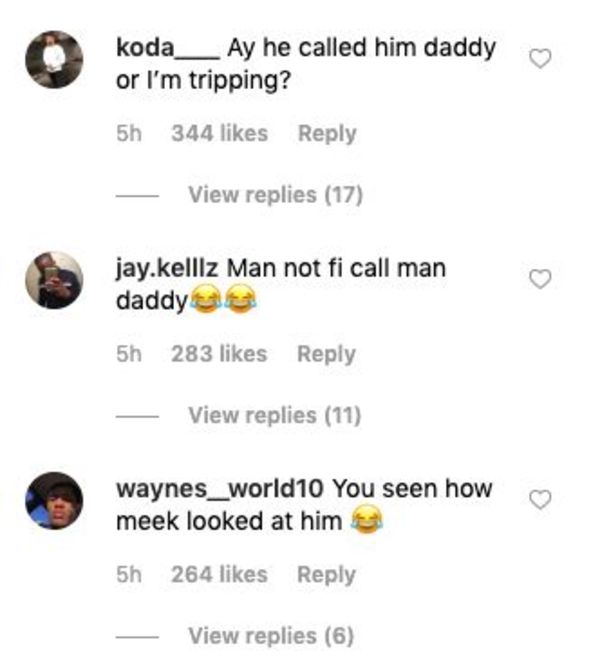
Task: View the 264 likes list
Action: click(219, 574)
